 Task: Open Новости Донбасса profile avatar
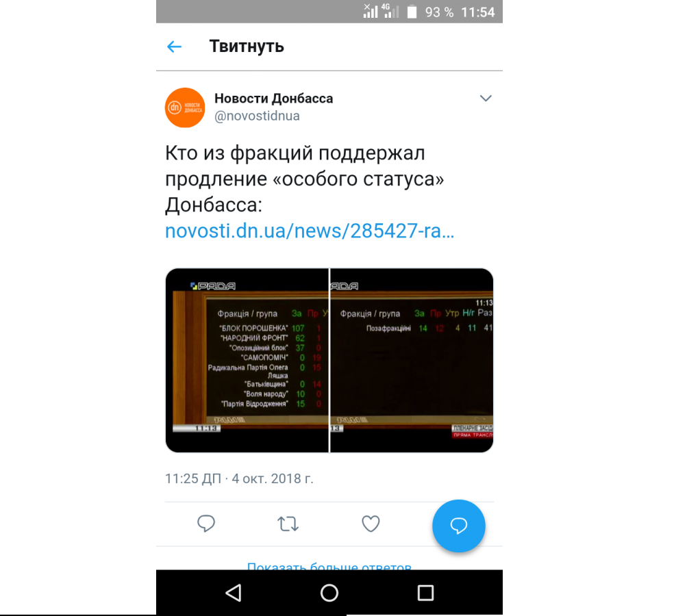point(185,107)
